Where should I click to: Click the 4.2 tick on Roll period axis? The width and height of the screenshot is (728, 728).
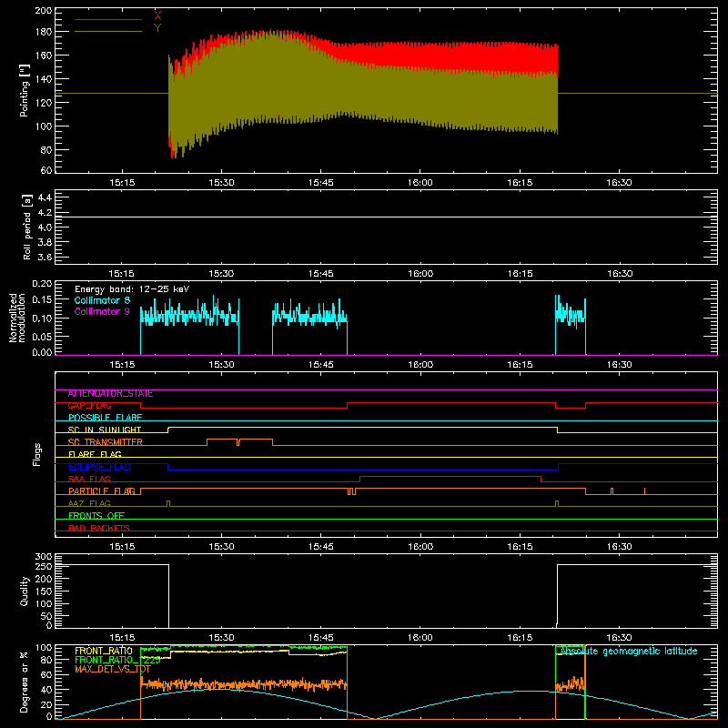[x=45, y=213]
